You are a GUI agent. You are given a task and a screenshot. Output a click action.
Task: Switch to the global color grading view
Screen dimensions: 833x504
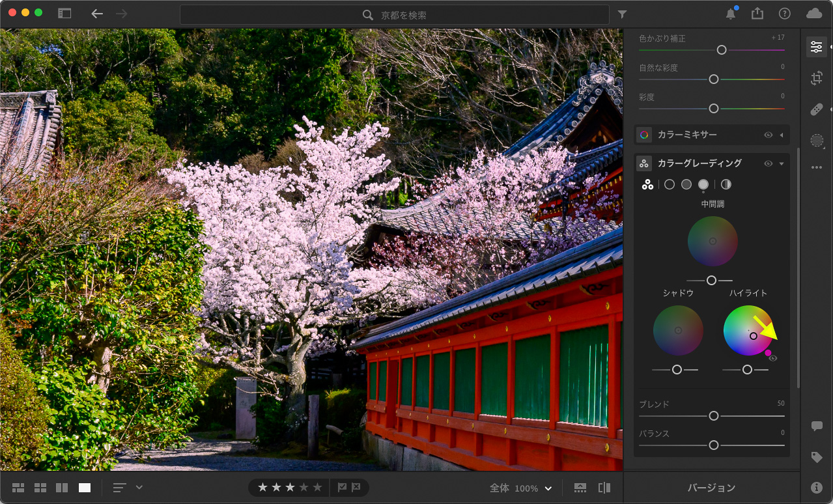click(x=726, y=185)
